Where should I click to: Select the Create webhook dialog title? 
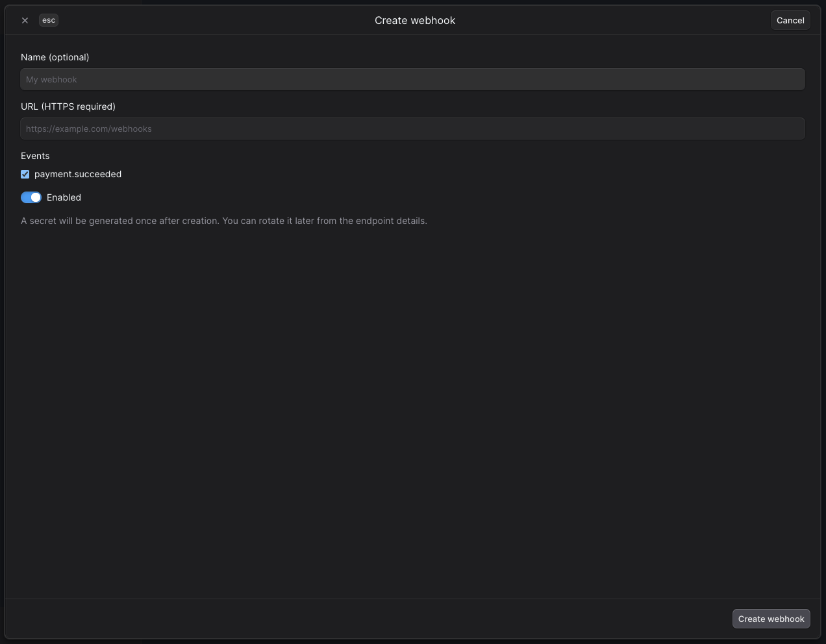(415, 20)
